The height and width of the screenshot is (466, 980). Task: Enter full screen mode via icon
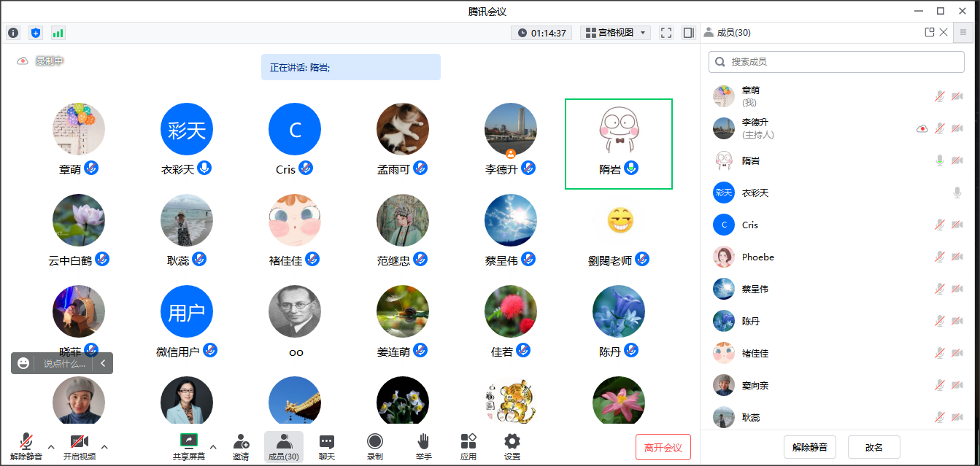(665, 33)
